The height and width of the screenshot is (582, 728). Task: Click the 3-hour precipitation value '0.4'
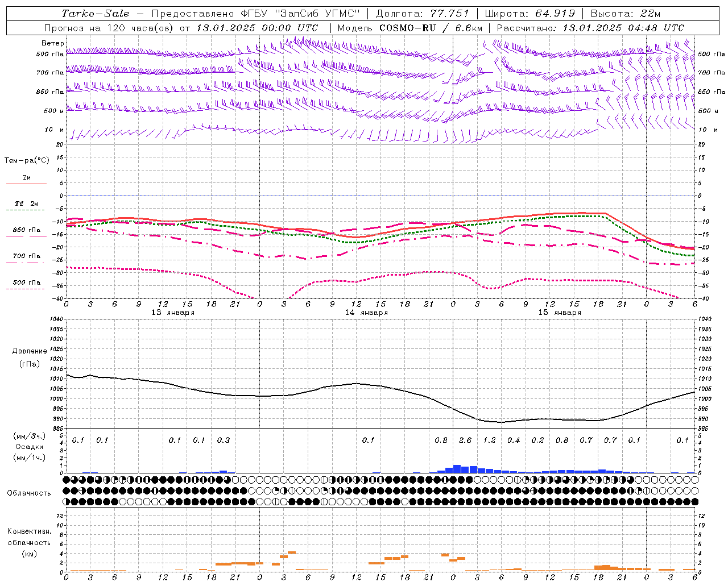point(514,440)
